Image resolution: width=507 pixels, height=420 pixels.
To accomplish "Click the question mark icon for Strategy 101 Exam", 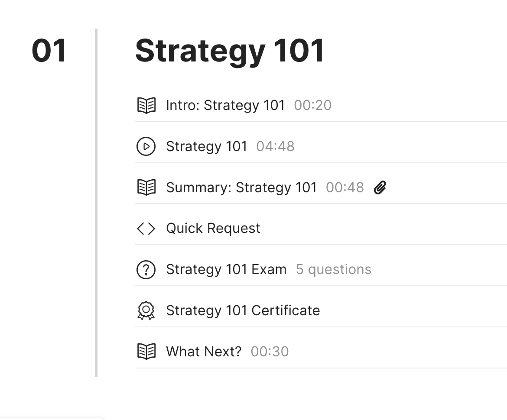I will (146, 269).
